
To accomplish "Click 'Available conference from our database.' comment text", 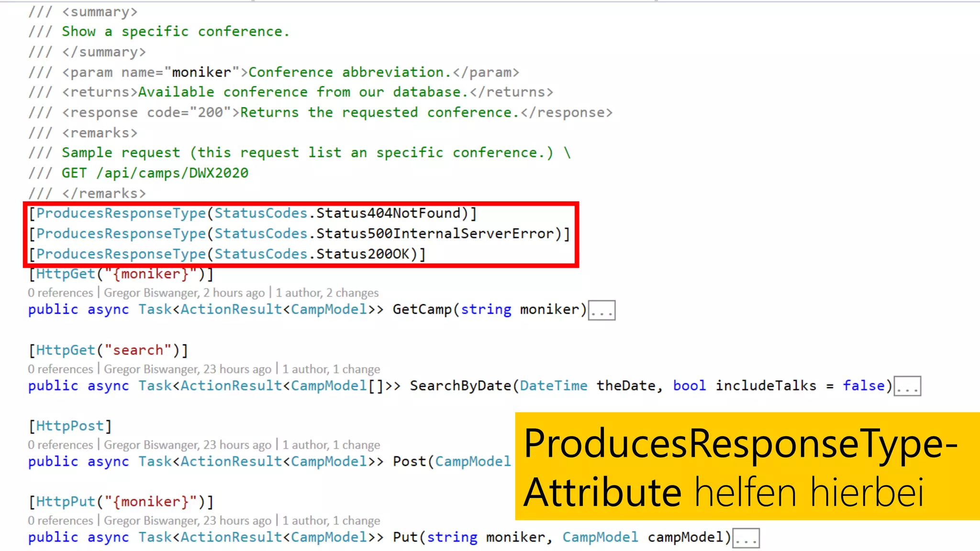I will pos(304,92).
